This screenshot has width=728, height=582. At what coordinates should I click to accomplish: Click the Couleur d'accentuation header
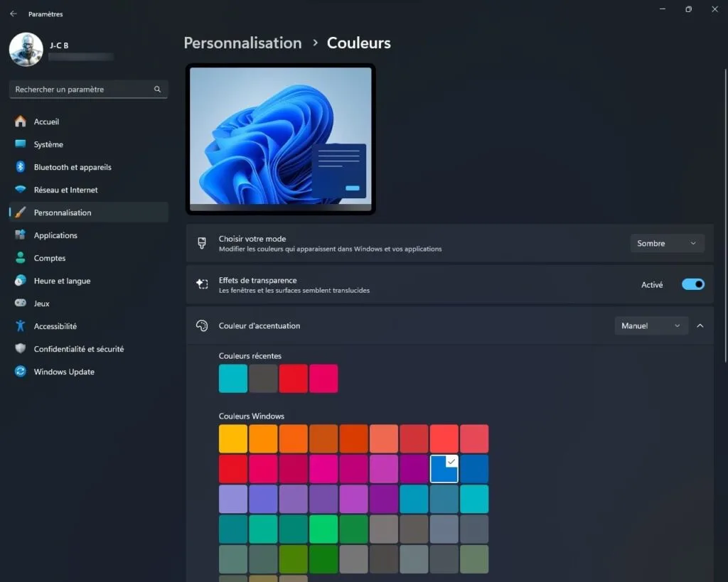[259, 325]
